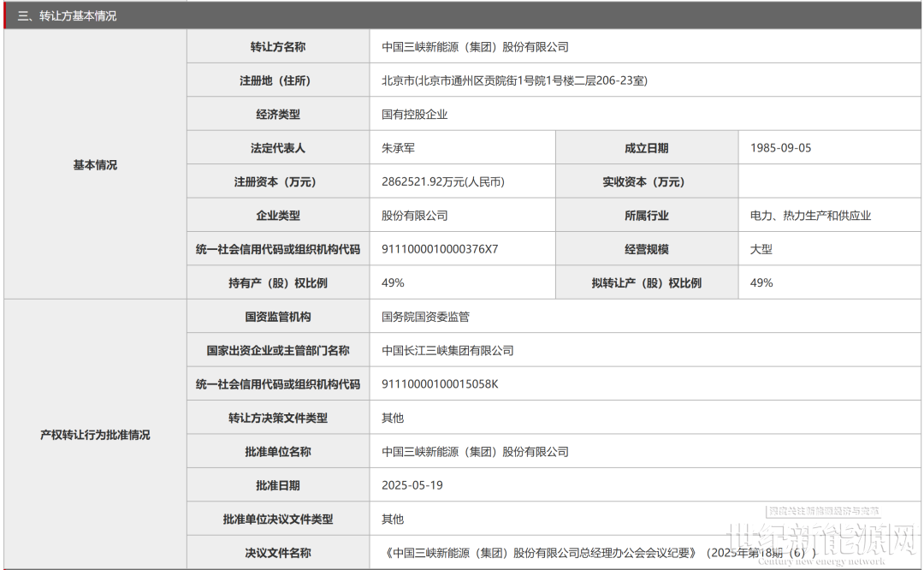
Task: Select the 国务院国资委监管 value
Action: click(x=425, y=317)
